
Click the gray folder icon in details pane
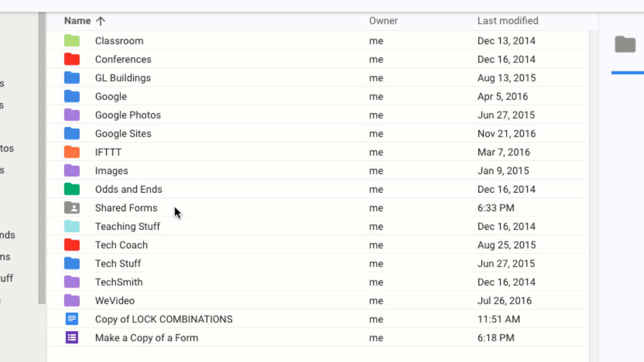625,44
